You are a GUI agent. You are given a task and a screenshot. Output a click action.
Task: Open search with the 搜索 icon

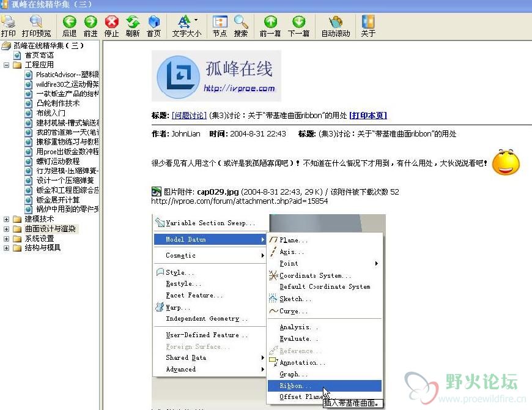click(x=241, y=21)
